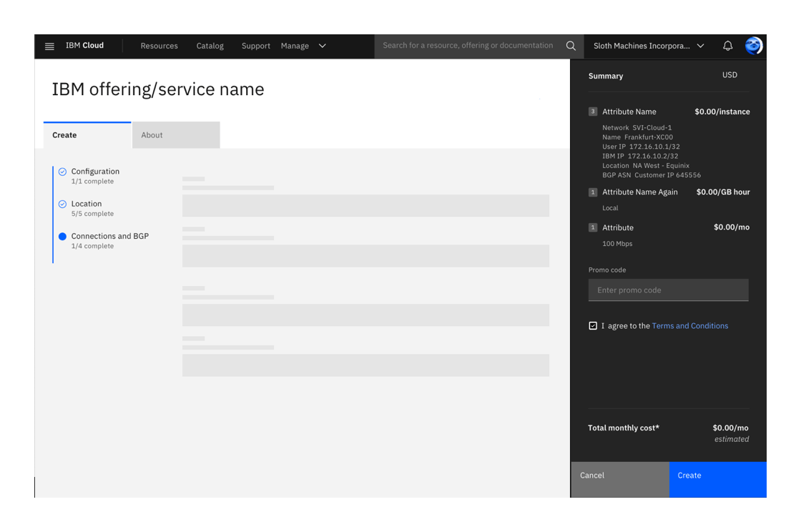
Task: Click the promo code input field
Action: click(x=668, y=290)
